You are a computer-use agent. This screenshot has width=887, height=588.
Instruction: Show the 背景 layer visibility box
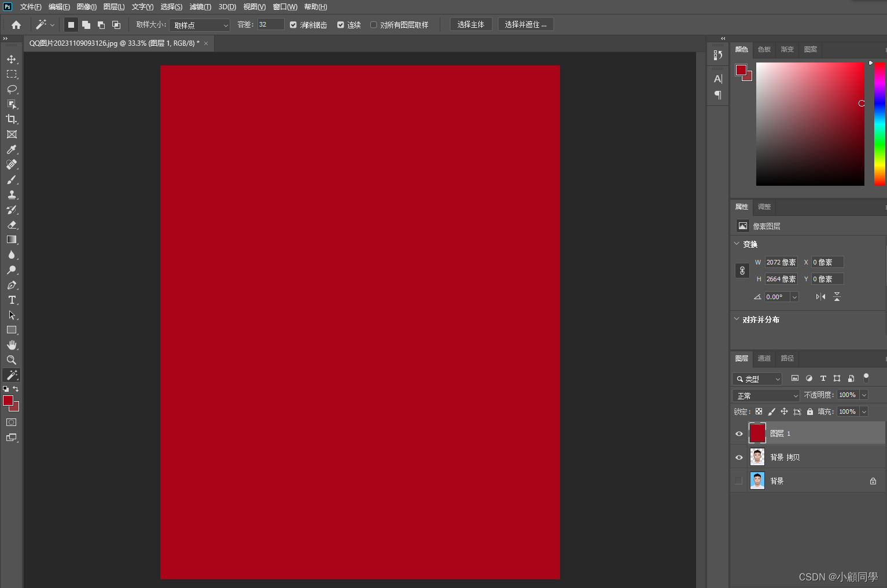pyautogui.click(x=739, y=481)
